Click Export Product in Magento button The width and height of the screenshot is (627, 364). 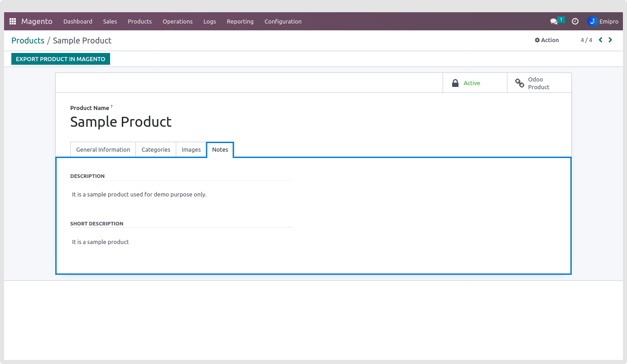(x=61, y=59)
